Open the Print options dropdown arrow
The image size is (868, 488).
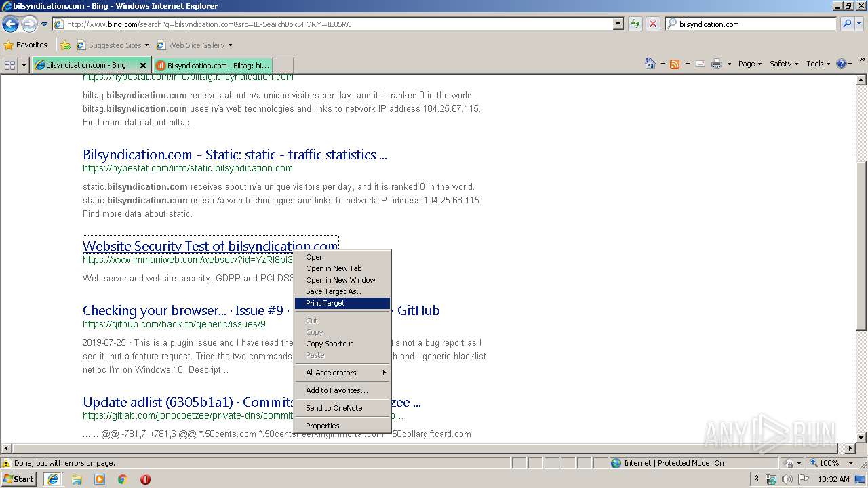click(x=729, y=64)
